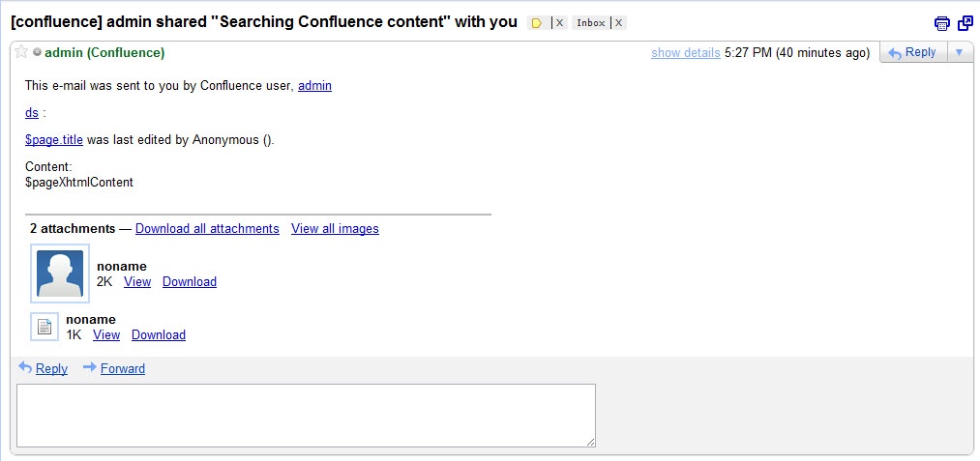Screen dimensions: 980x461
Task: Click the Inbox label tag
Action: (x=590, y=23)
